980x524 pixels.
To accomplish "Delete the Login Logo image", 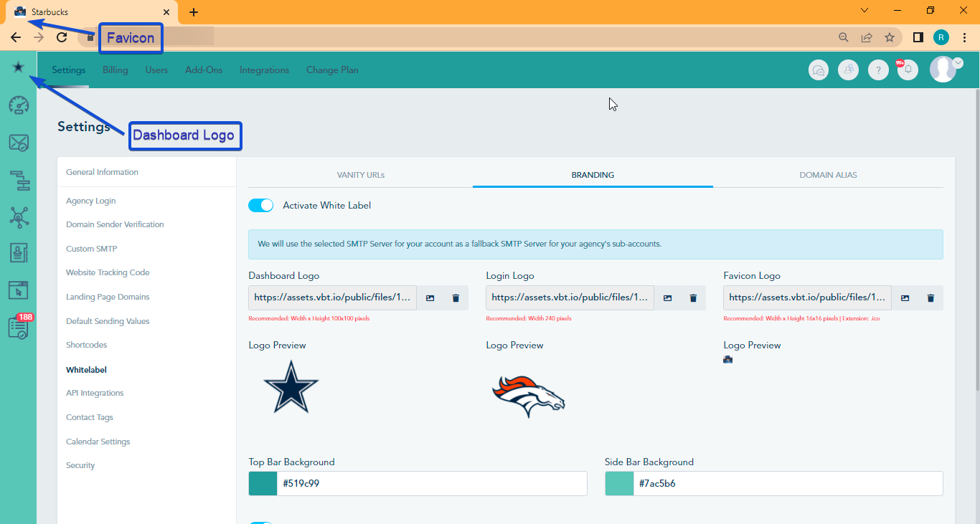I will (693, 298).
